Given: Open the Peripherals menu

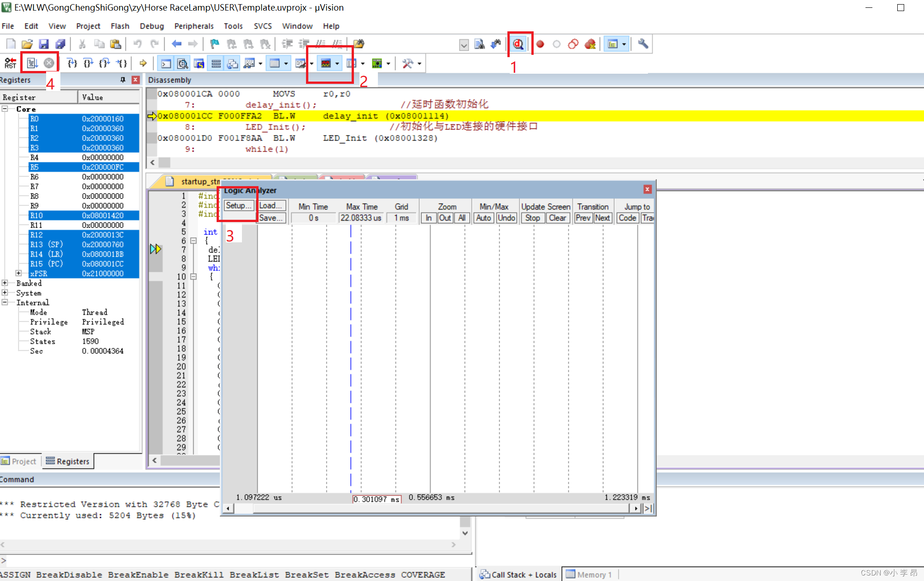Looking at the screenshot, I should [x=194, y=26].
